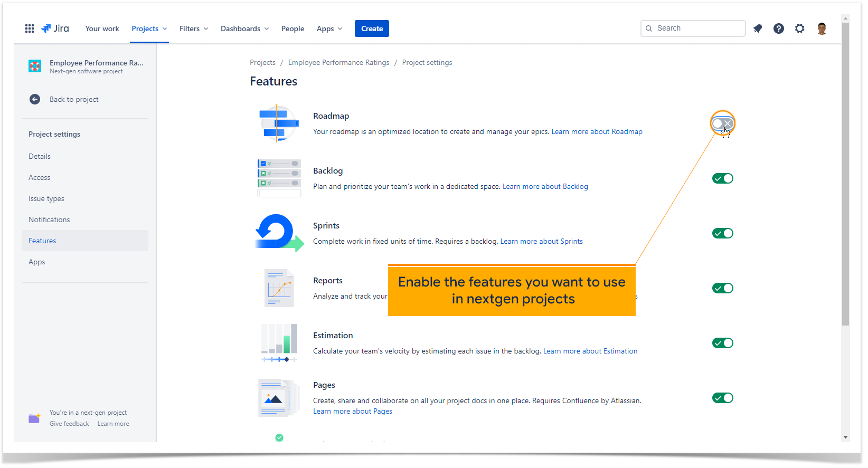Open Learn more about Pages link
868x468 pixels.
coord(353,411)
